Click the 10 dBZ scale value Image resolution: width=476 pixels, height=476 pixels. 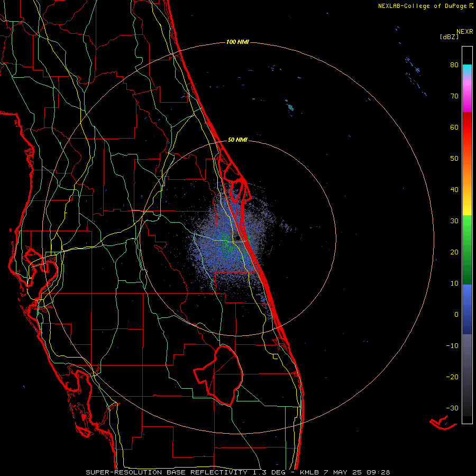click(x=454, y=283)
